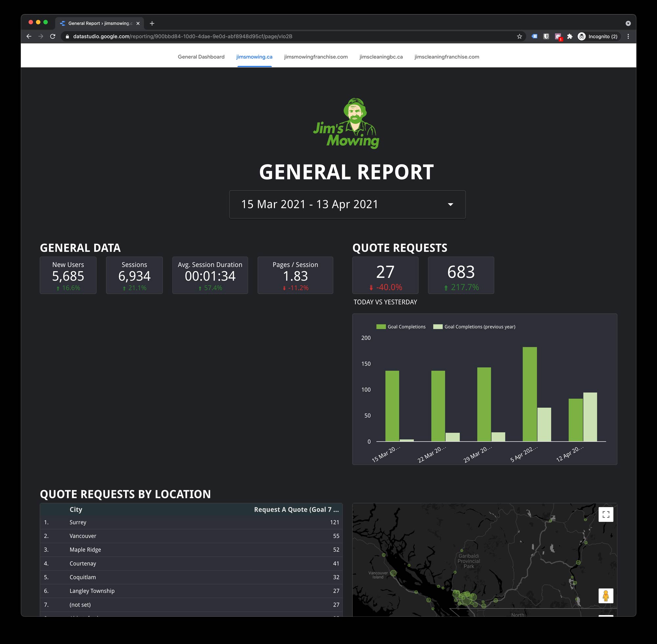Click the dark green 15 Mar bar
The height and width of the screenshot is (644, 657).
392,406
